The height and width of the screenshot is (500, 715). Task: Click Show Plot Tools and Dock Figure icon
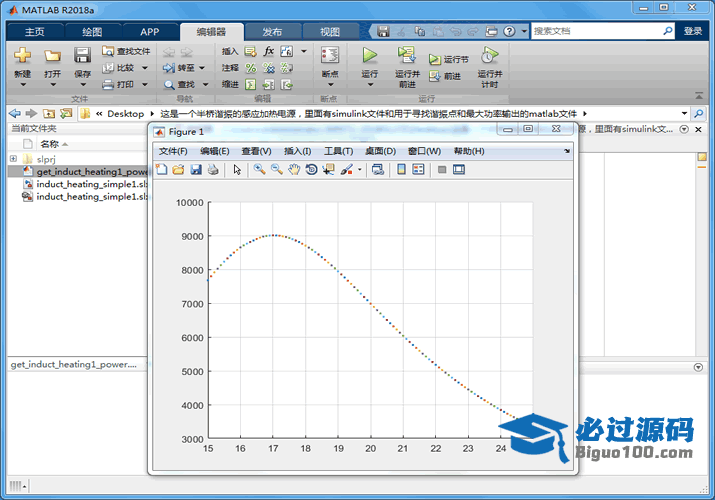point(459,170)
